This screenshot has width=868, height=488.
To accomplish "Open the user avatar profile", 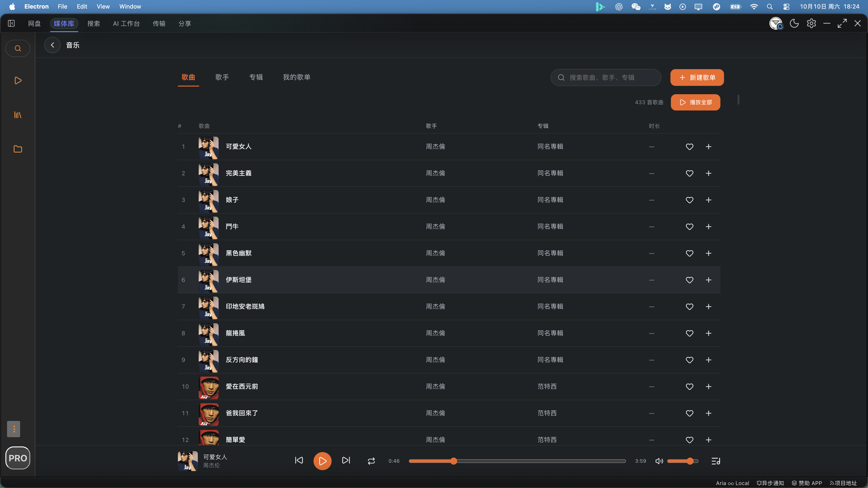I will pos(776,23).
